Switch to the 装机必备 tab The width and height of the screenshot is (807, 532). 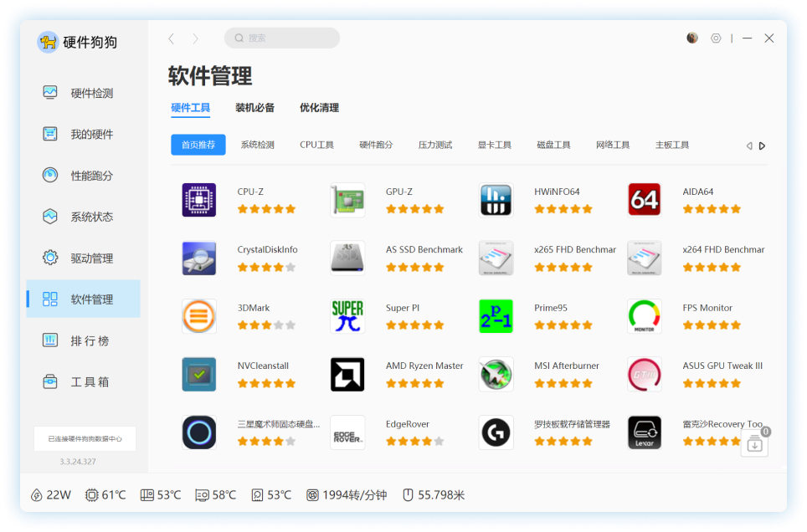[x=254, y=108]
